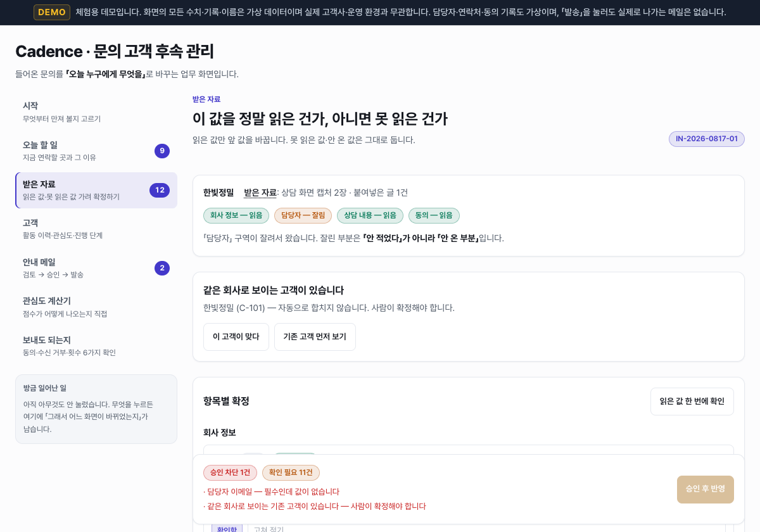Viewport: 760px width, 532px height.
Task: Click the 이 값을 정말 읽은 건가 heading
Action: coord(320,118)
